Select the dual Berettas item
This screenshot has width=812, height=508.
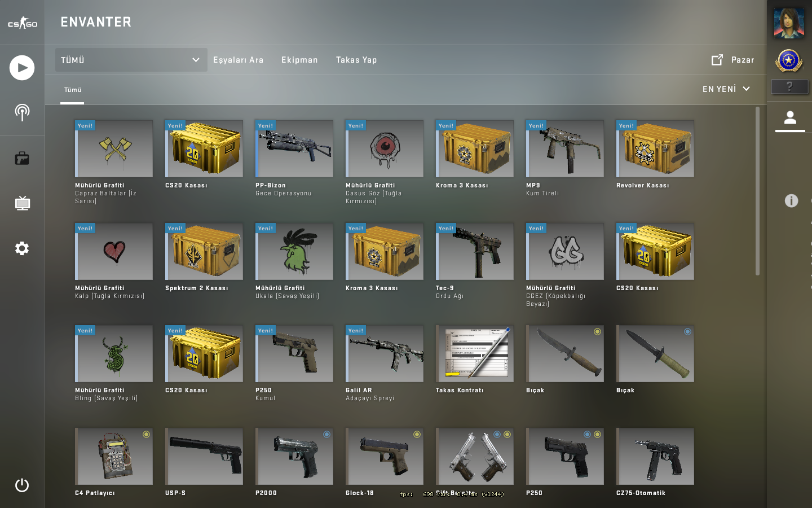(x=475, y=456)
